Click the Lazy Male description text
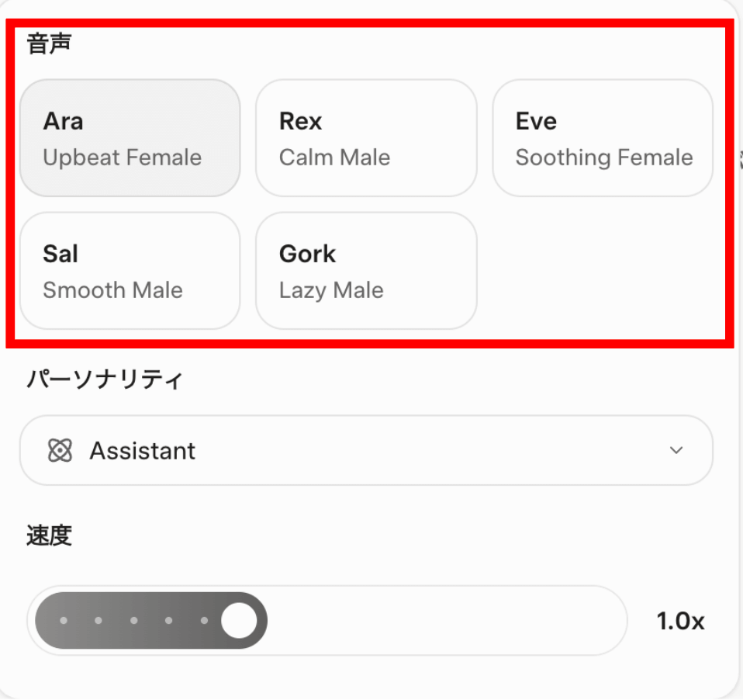 point(331,290)
